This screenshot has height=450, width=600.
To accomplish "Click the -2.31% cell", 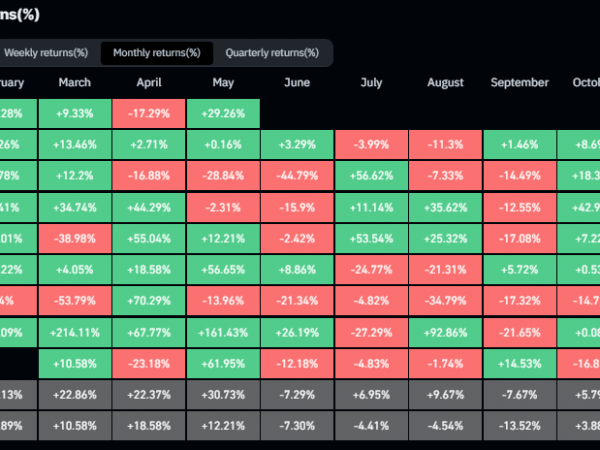I will 223,208.
